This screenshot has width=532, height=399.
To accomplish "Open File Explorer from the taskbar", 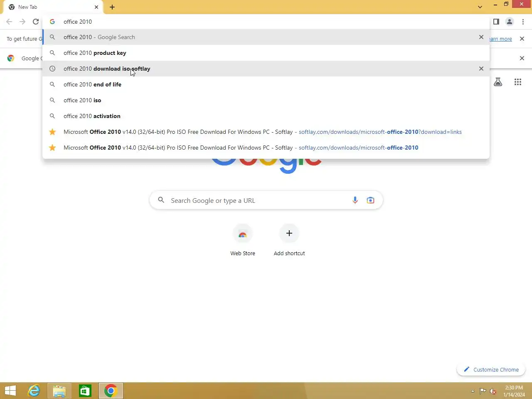I will coord(59,391).
